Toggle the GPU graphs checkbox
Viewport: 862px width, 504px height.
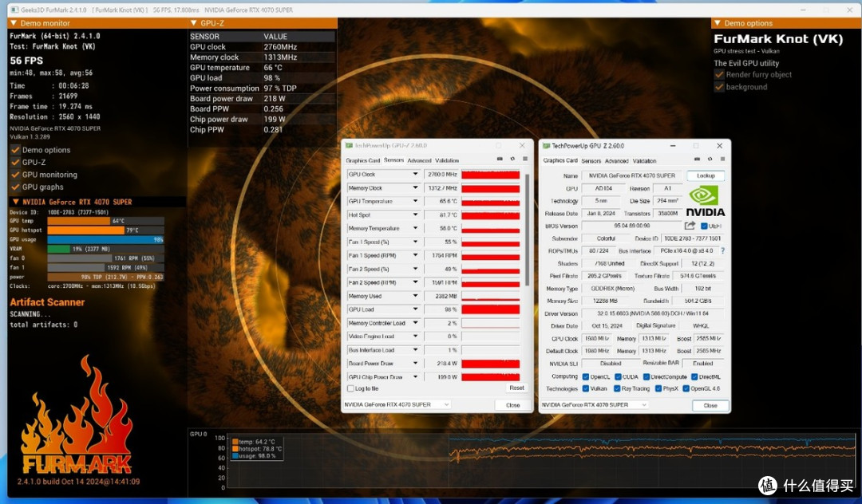[15, 187]
